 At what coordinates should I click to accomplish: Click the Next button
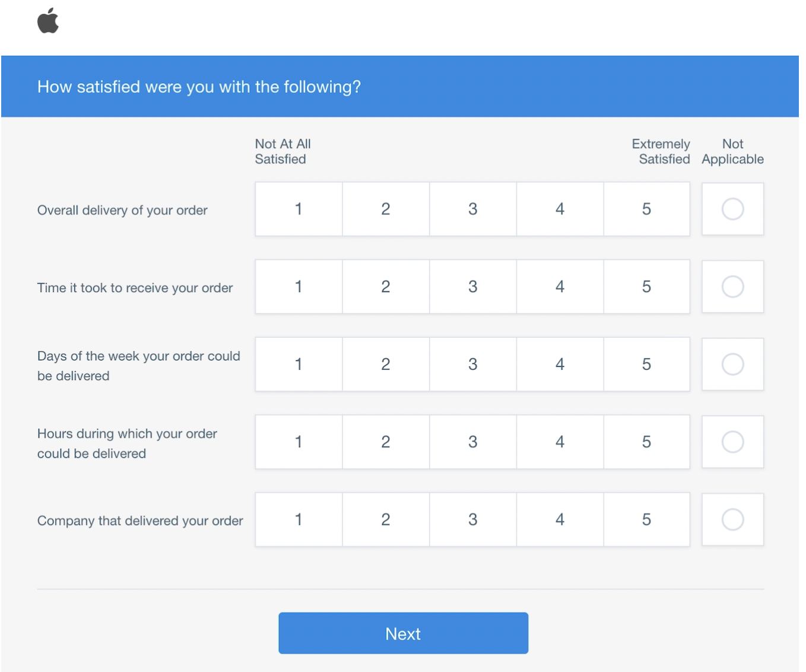tap(403, 633)
